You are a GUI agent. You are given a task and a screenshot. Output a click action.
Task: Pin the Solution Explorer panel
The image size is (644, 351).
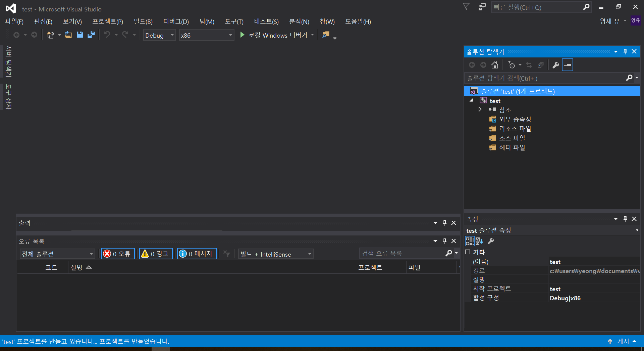625,51
